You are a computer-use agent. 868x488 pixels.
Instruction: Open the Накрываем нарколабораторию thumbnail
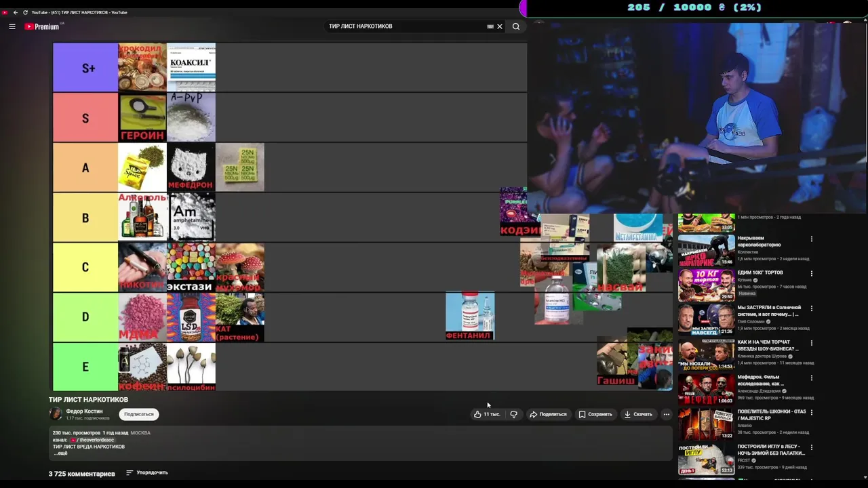tap(706, 250)
